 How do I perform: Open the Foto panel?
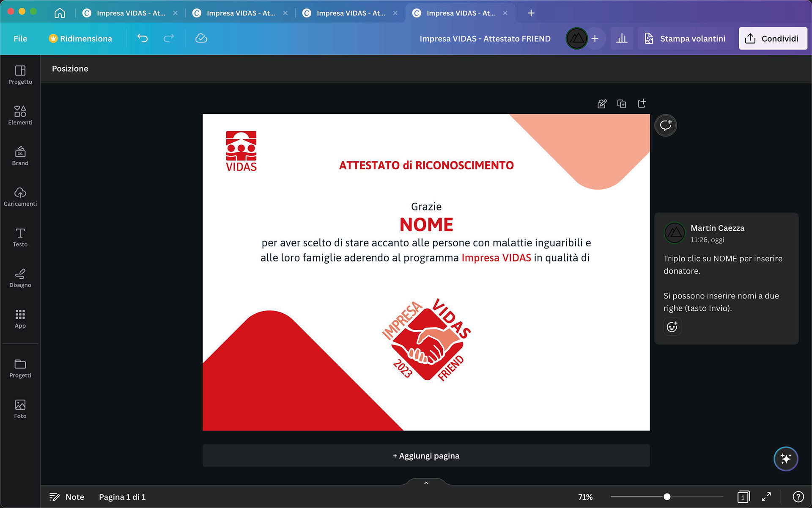(x=20, y=409)
